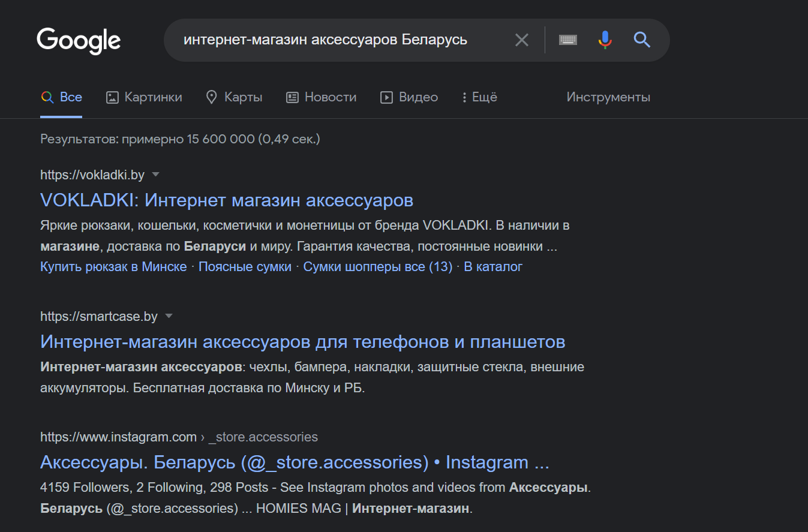Click the instagram.com _store.accessories URL
The height and width of the screenshot is (532, 808).
coord(179,437)
